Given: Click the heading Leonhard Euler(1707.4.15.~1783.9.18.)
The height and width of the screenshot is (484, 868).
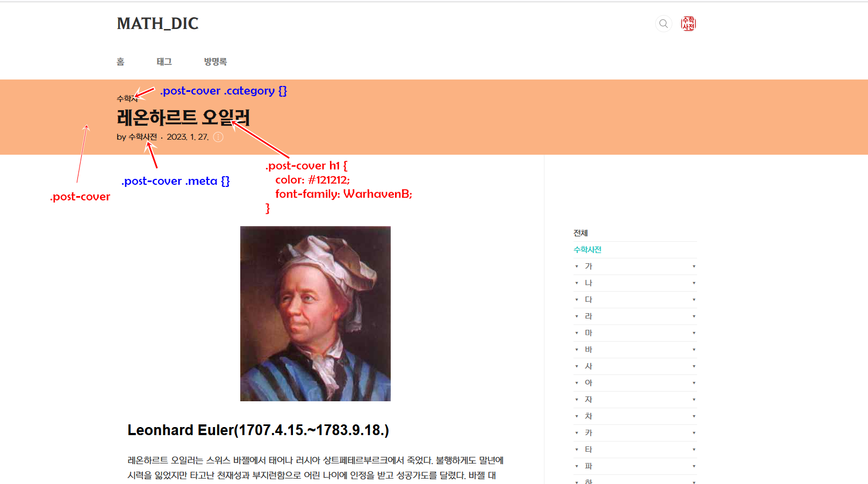Looking at the screenshot, I should (258, 430).
